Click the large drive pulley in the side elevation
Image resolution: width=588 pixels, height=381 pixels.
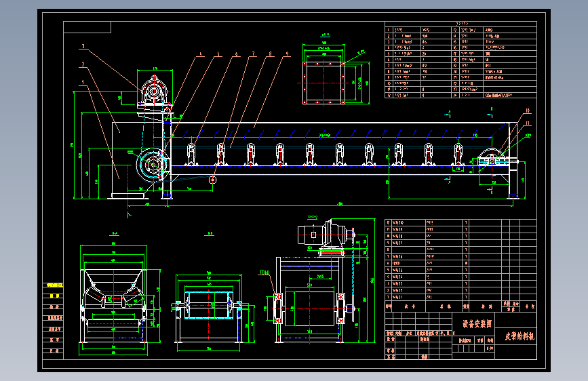(153, 164)
